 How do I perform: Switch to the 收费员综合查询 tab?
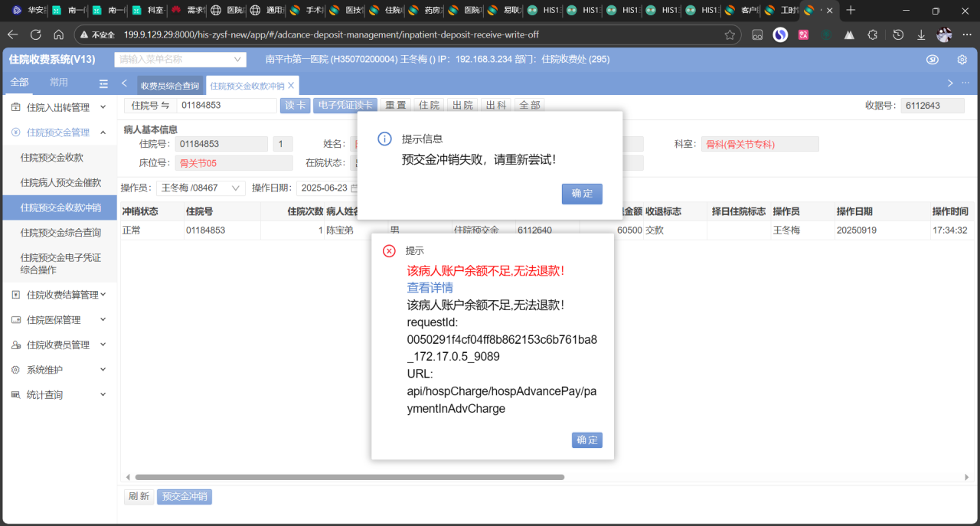coord(169,86)
